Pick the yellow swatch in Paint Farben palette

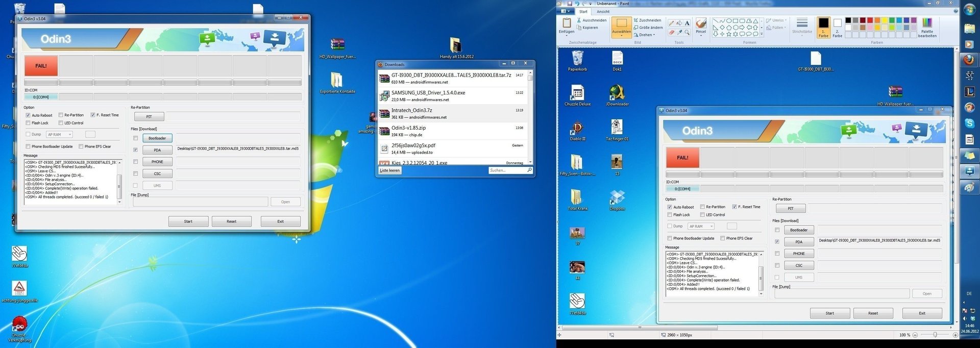point(884,20)
